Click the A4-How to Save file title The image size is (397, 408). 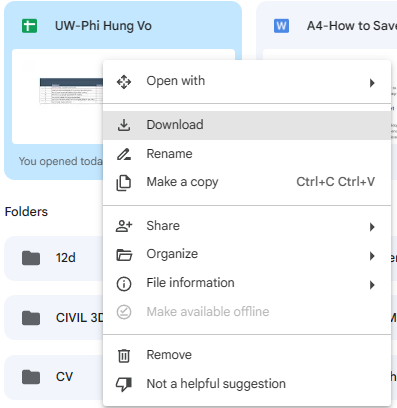point(352,26)
